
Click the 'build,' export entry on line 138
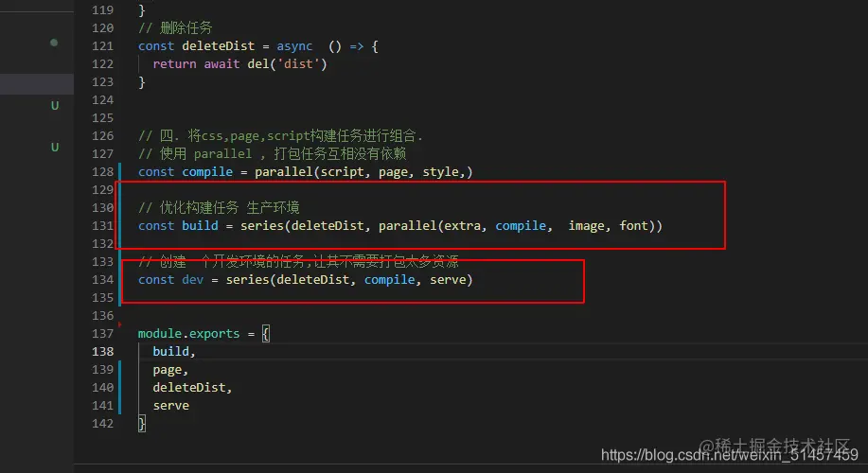click(174, 351)
